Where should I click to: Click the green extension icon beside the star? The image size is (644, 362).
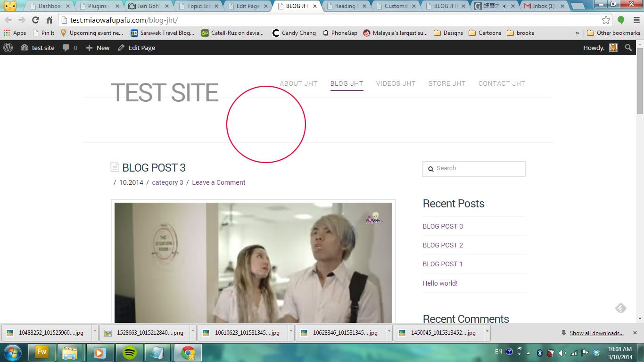[621, 20]
